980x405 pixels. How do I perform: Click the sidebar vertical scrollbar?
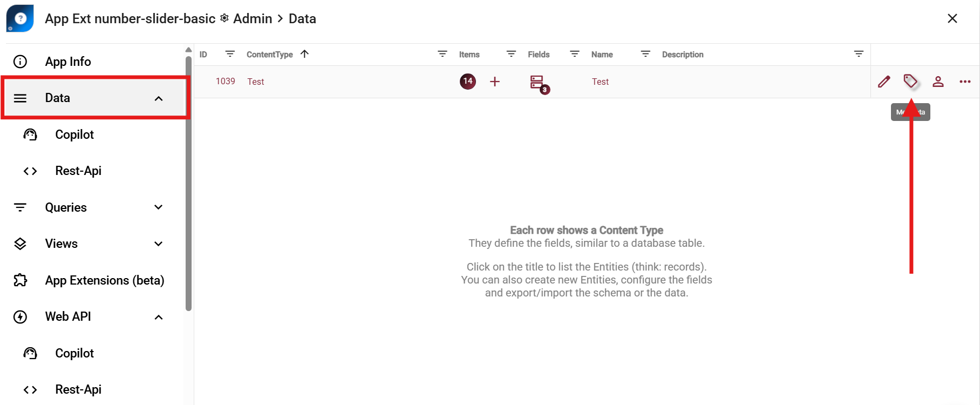(x=188, y=184)
